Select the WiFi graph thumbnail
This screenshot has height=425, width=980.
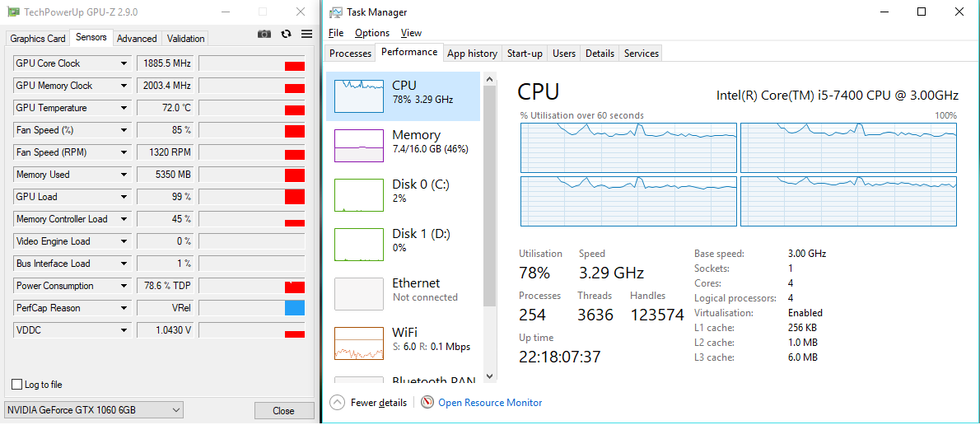359,343
